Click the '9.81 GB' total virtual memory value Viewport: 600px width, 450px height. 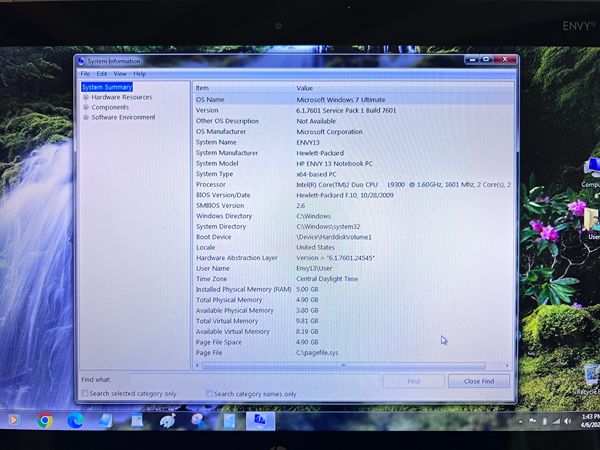pyautogui.click(x=307, y=321)
